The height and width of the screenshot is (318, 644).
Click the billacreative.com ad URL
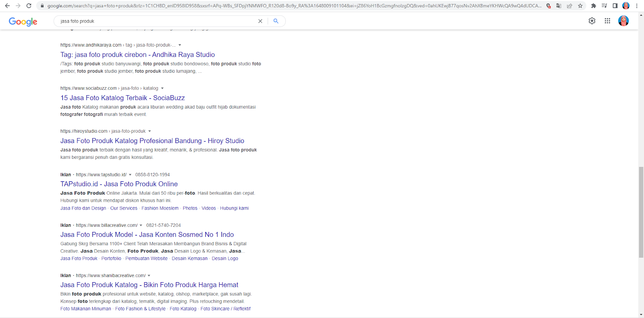click(107, 226)
